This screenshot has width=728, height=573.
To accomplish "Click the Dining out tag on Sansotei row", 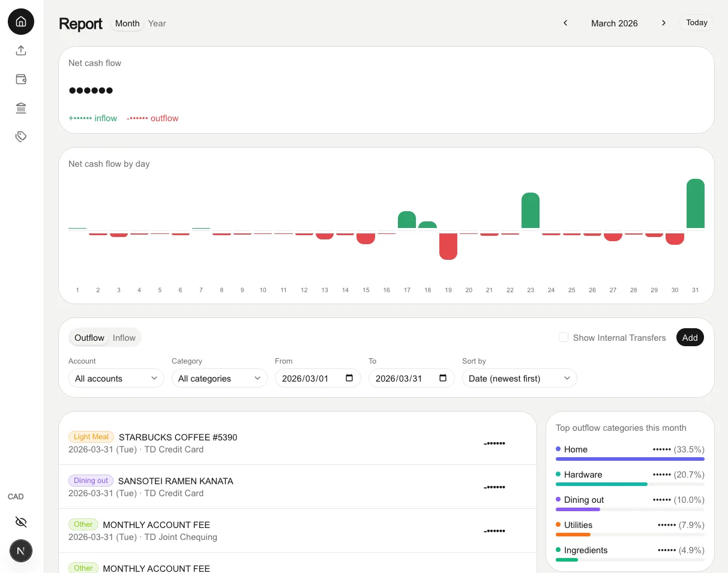I will [91, 481].
